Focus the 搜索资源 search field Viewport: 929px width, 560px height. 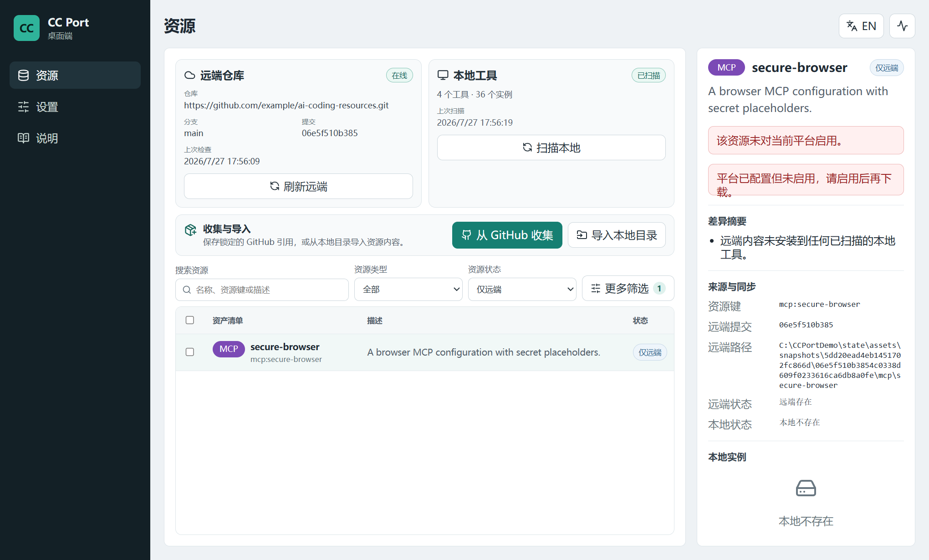(262, 290)
